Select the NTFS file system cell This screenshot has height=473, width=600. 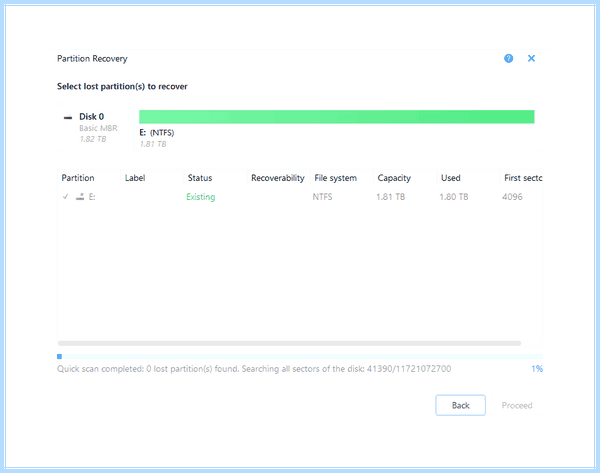(323, 197)
